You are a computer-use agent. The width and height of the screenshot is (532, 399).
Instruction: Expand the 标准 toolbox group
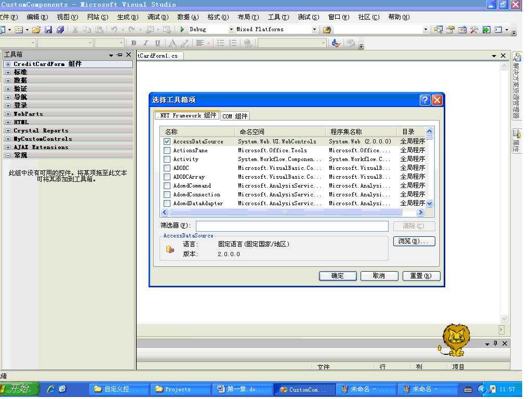pyautogui.click(x=8, y=72)
